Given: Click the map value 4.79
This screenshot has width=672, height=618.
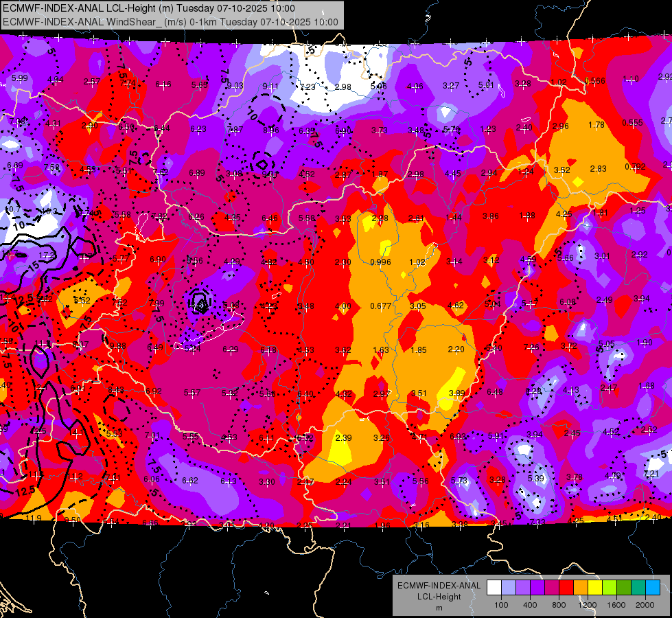Looking at the screenshot, I should pos(612,476).
